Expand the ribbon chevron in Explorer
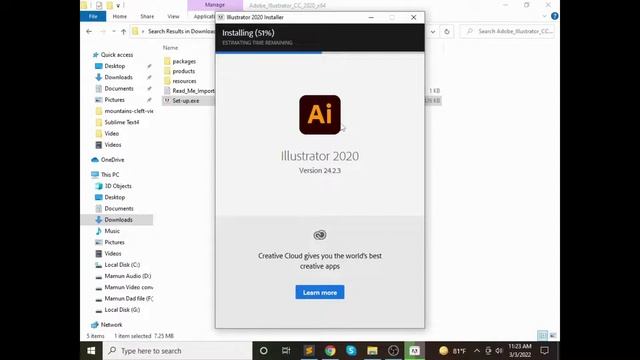The image size is (640, 360). coord(544,16)
